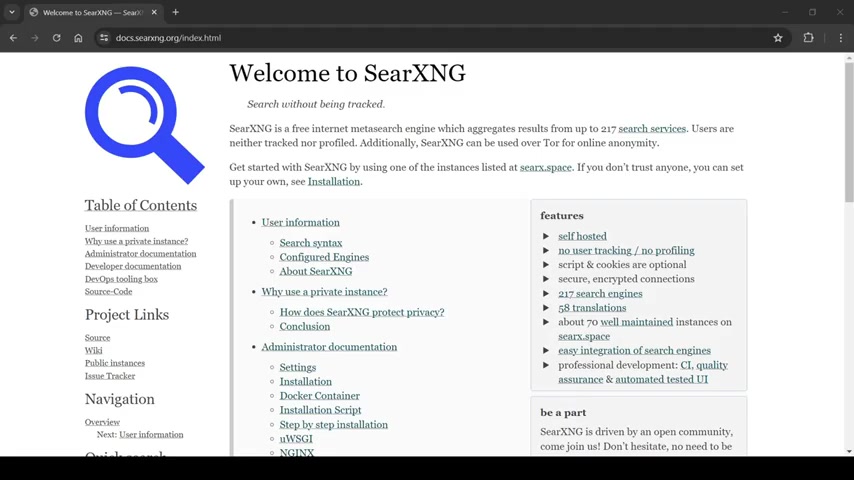
Task: Open searx.space link in features box
Action: pyautogui.click(x=584, y=336)
